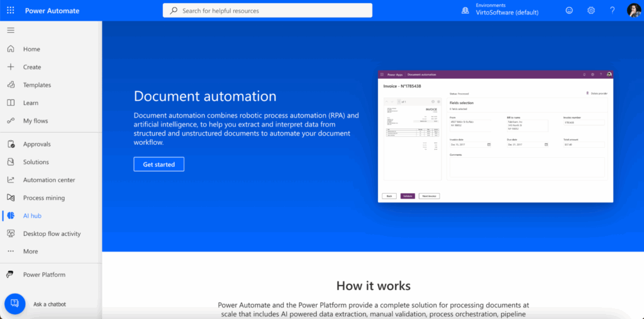
Task: Click the How it works heading
Action: [x=374, y=285]
